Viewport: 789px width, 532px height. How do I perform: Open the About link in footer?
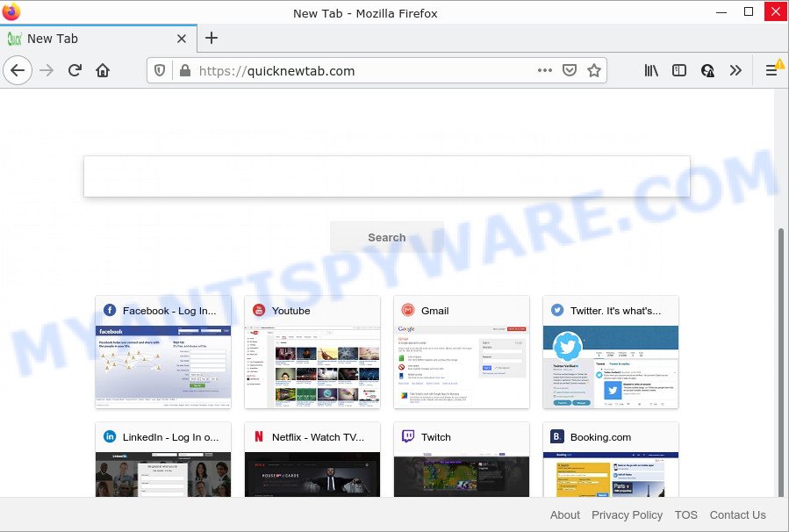564,515
